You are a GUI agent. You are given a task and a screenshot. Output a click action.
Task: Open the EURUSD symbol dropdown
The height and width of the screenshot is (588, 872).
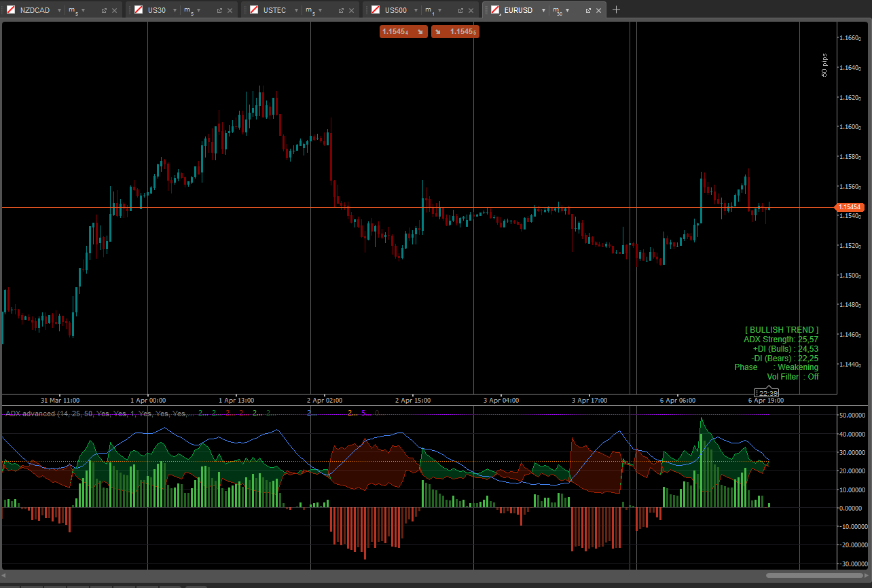543,10
